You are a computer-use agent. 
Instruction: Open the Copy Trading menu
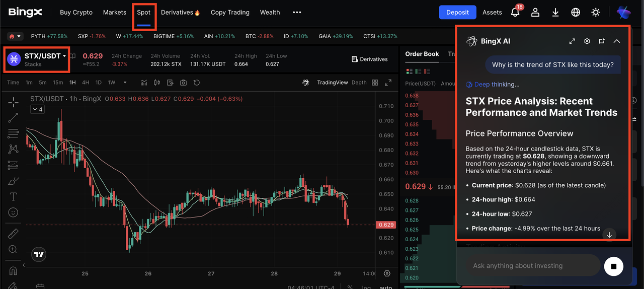230,12
